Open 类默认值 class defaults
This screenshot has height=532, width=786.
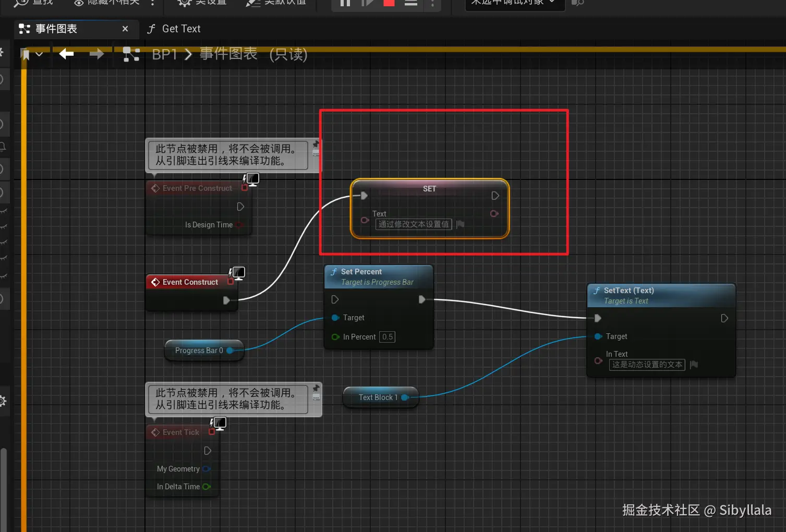click(276, 3)
